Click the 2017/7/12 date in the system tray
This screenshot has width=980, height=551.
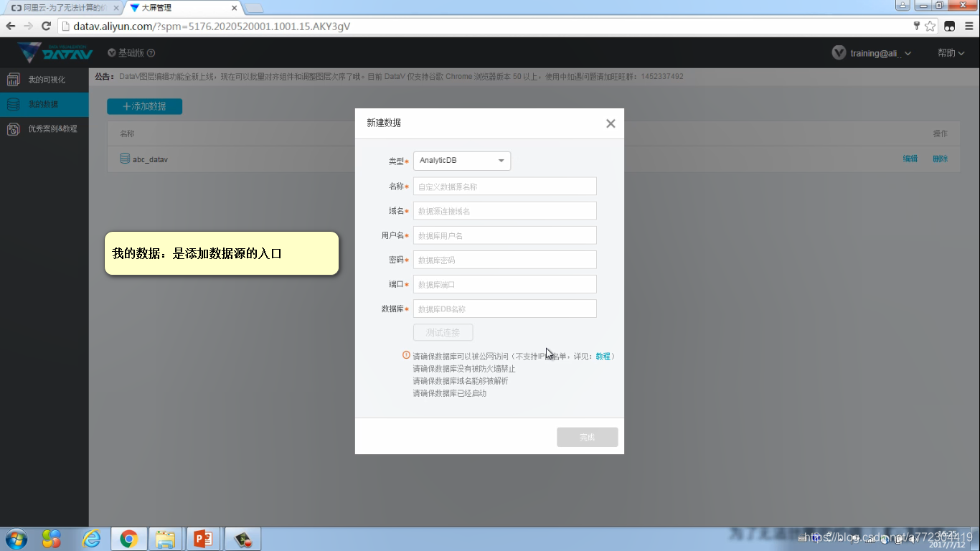tap(947, 545)
